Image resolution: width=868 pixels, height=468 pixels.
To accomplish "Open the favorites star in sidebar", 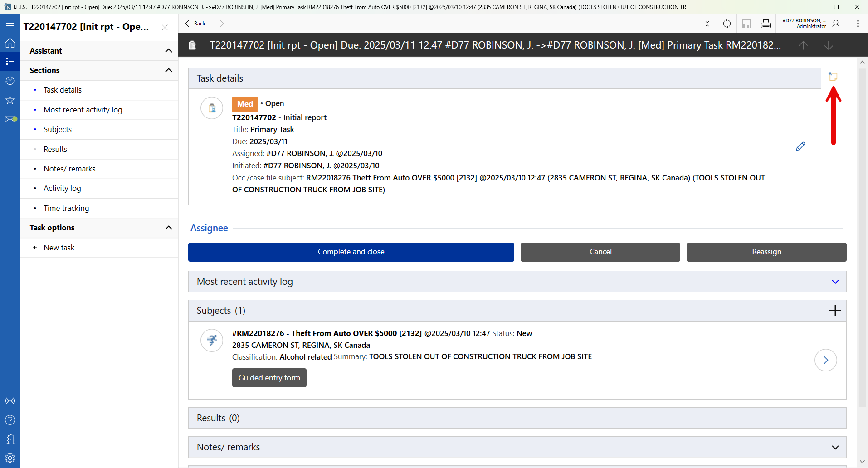I will [x=10, y=100].
